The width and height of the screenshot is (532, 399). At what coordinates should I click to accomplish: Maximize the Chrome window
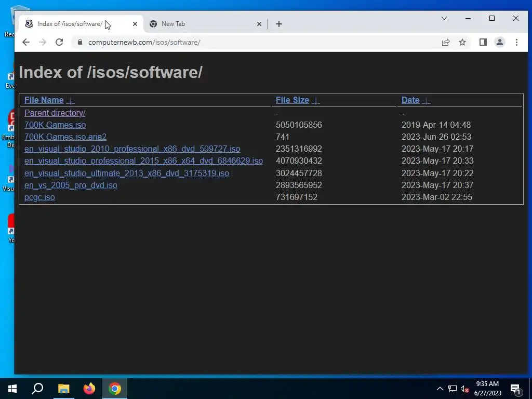click(491, 18)
